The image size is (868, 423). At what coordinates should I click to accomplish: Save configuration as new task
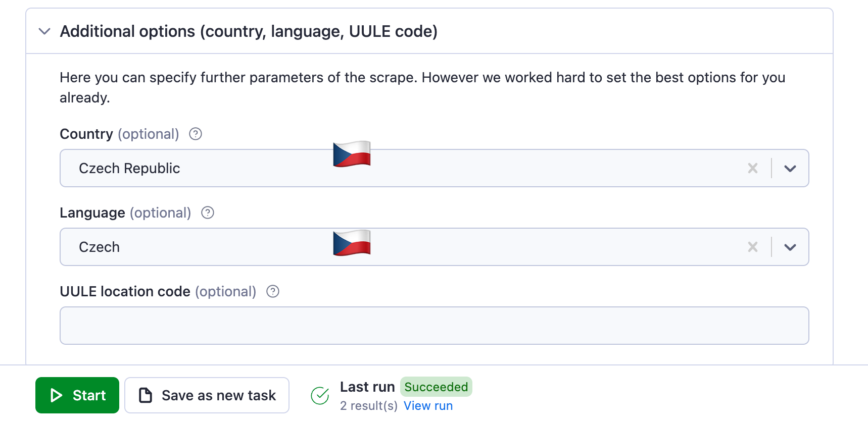pyautogui.click(x=207, y=395)
